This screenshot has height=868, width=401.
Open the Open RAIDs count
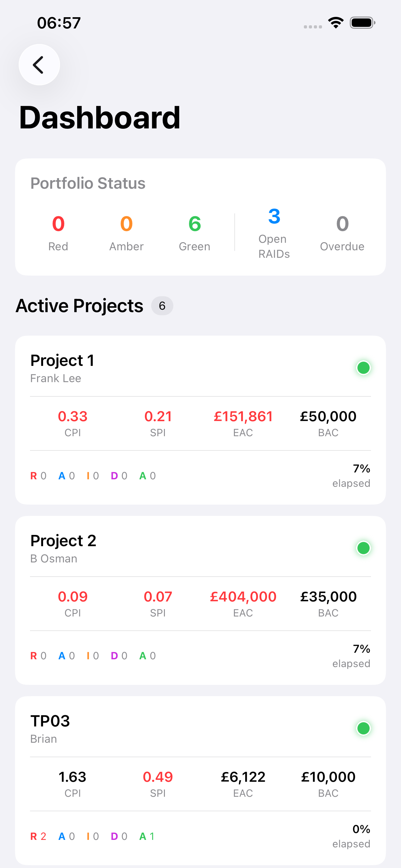tap(274, 216)
